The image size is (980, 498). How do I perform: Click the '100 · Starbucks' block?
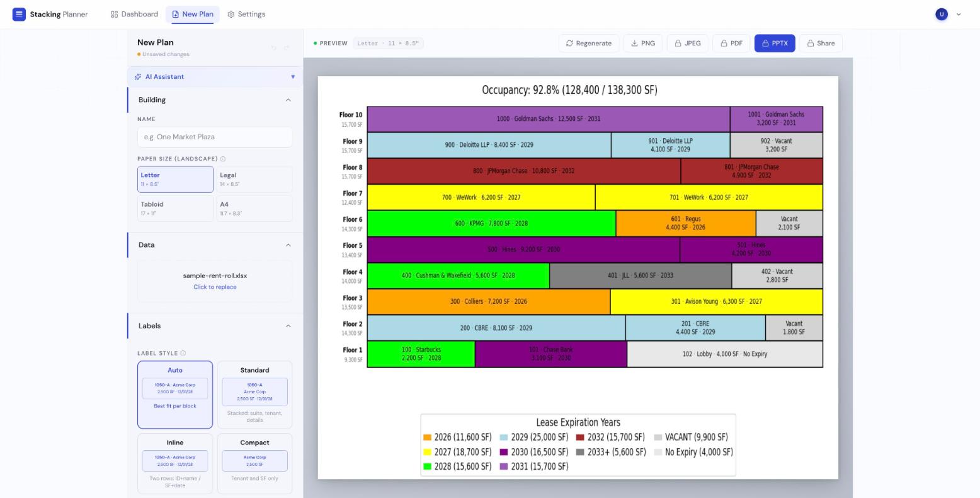click(x=421, y=354)
